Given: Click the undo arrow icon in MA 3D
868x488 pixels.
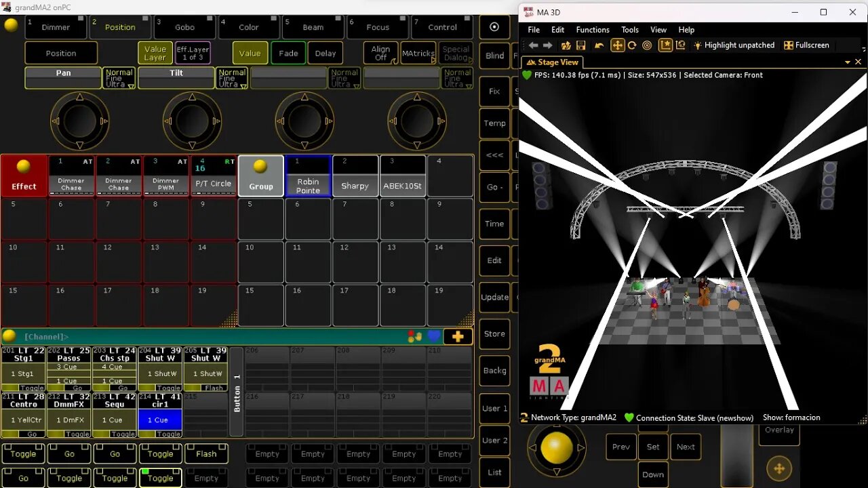Looking at the screenshot, I should 599,45.
